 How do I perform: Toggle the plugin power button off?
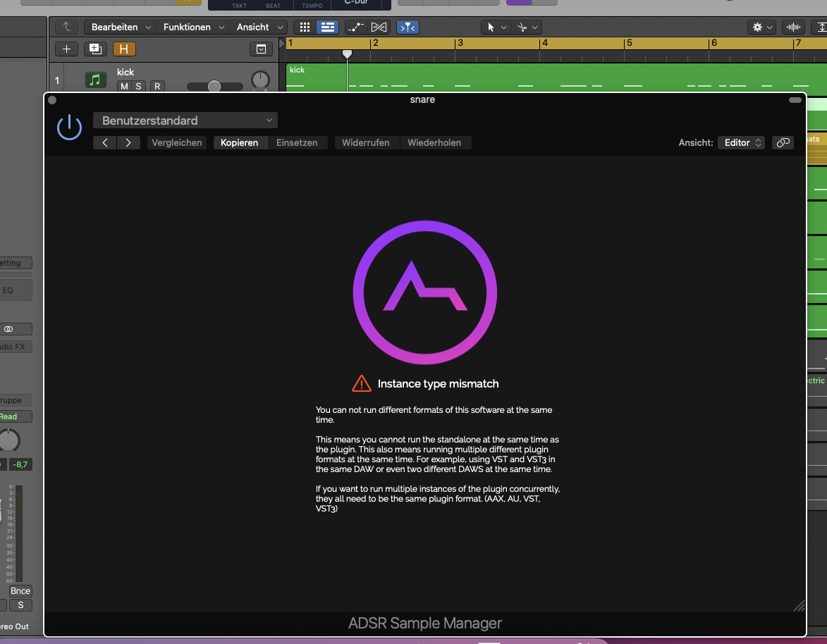69,127
